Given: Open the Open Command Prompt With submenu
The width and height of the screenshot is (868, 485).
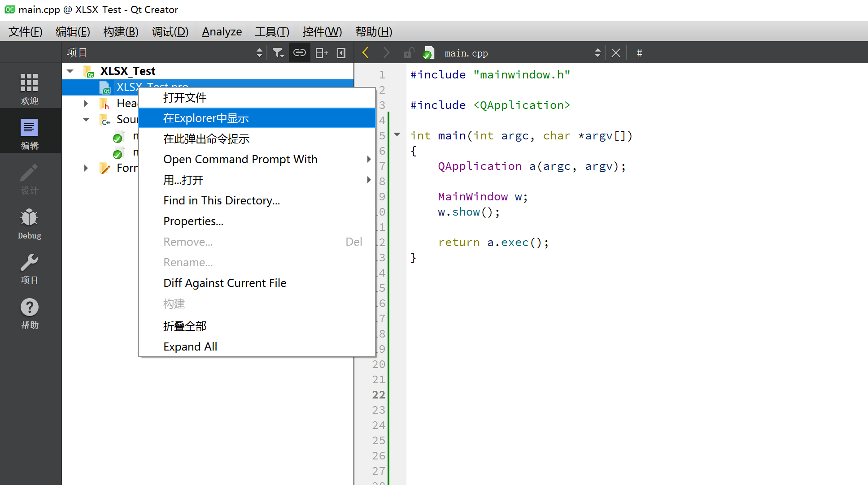Looking at the screenshot, I should click(x=257, y=160).
